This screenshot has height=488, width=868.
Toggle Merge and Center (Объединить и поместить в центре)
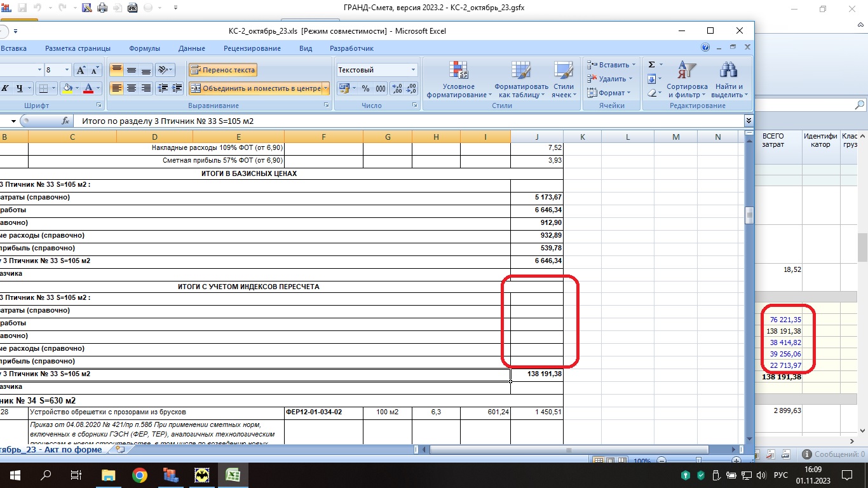click(x=255, y=88)
